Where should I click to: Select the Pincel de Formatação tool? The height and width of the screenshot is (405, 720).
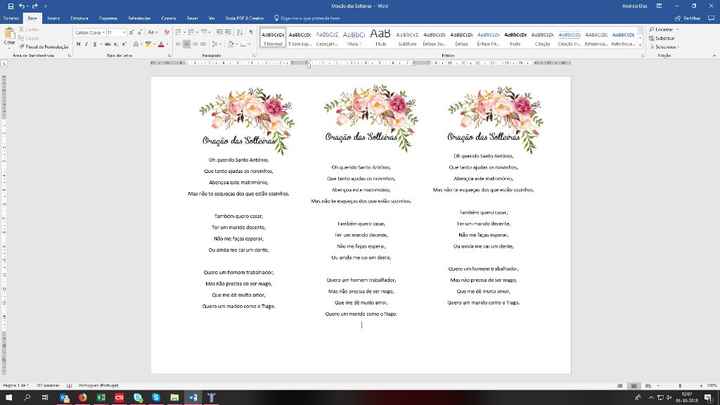click(x=44, y=46)
